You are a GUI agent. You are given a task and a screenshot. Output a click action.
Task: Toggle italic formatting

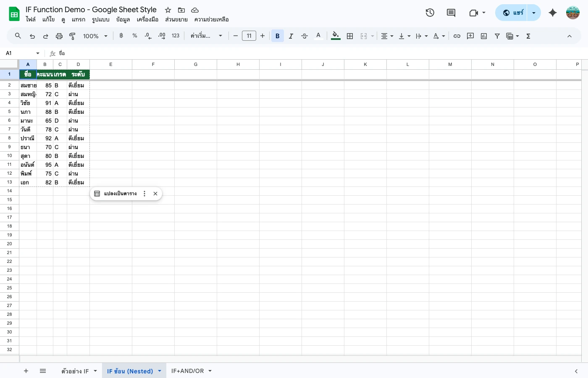[291, 36]
